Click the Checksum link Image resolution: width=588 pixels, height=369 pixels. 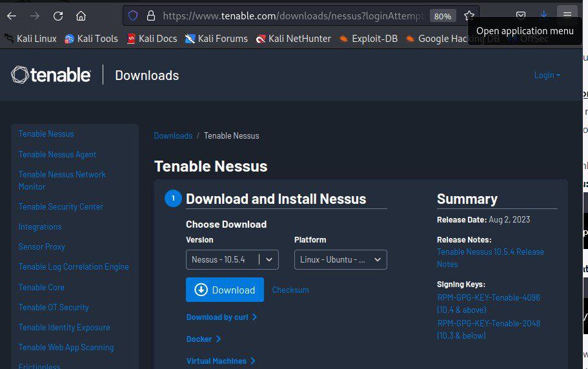[290, 290]
